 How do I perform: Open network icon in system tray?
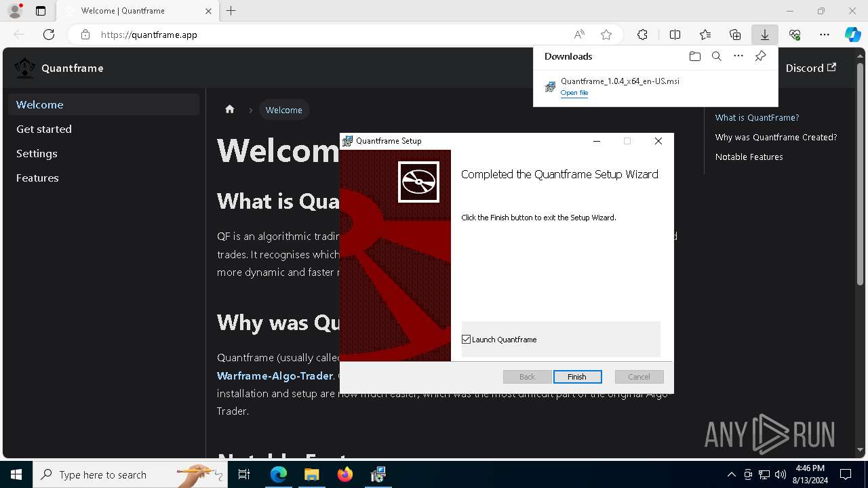click(x=764, y=474)
